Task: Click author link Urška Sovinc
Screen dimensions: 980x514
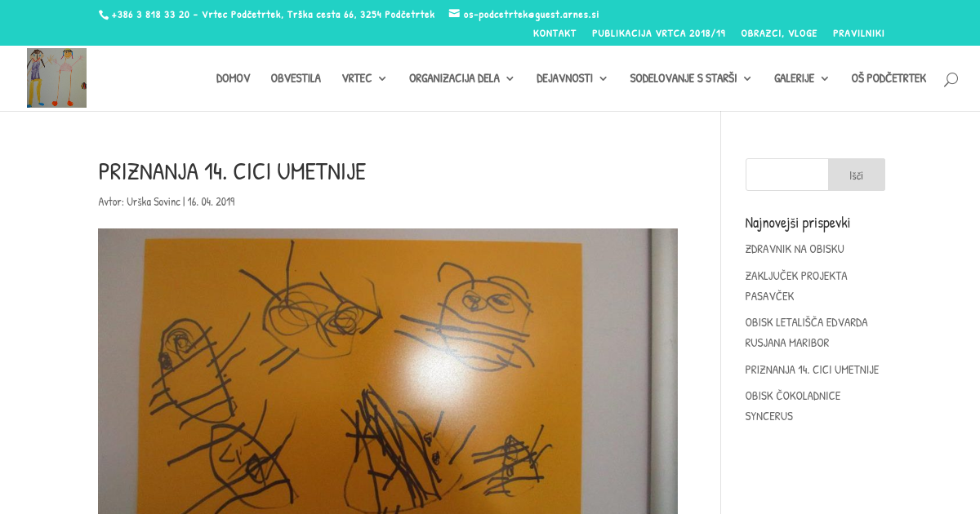Action: point(154,202)
